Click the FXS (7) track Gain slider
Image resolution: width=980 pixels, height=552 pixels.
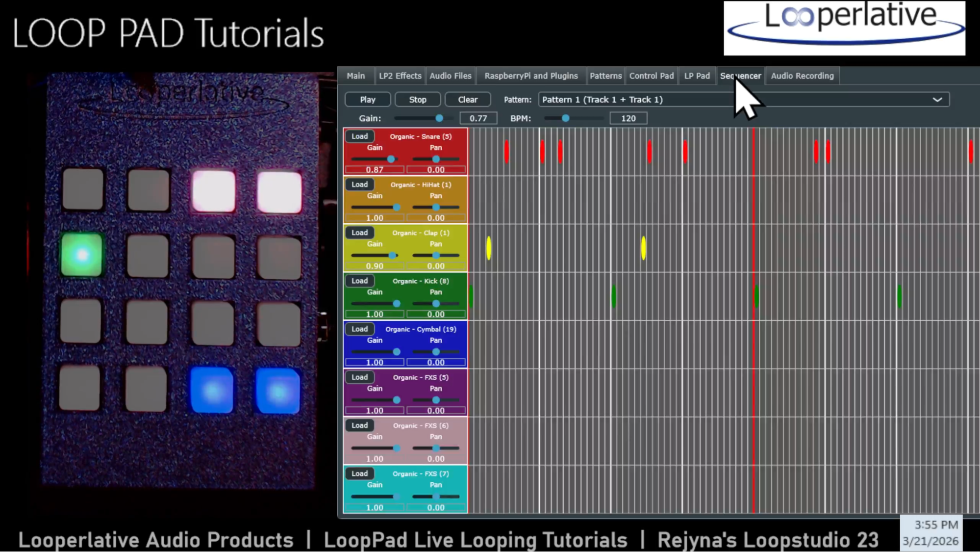(375, 496)
